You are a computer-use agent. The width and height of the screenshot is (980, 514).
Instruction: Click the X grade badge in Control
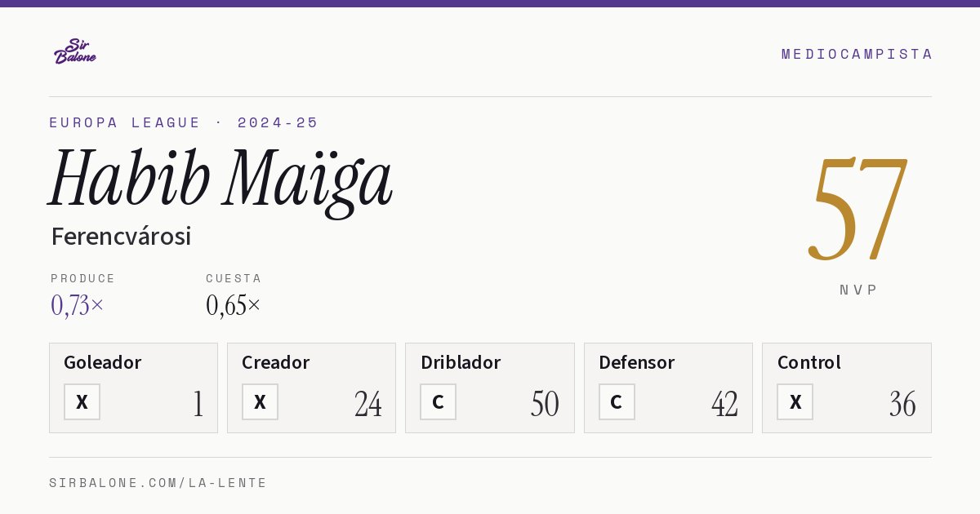coord(795,402)
